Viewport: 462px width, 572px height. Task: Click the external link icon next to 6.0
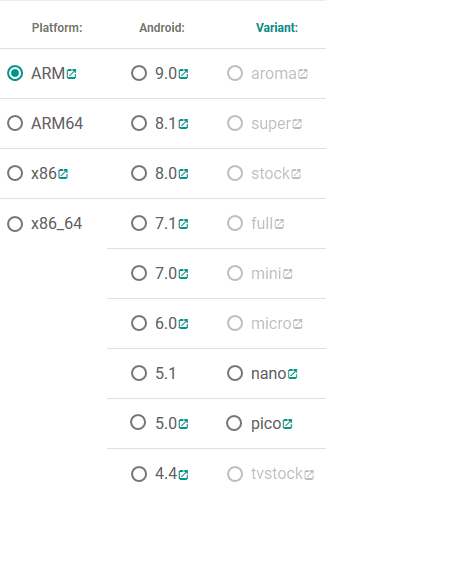pyautogui.click(x=183, y=324)
